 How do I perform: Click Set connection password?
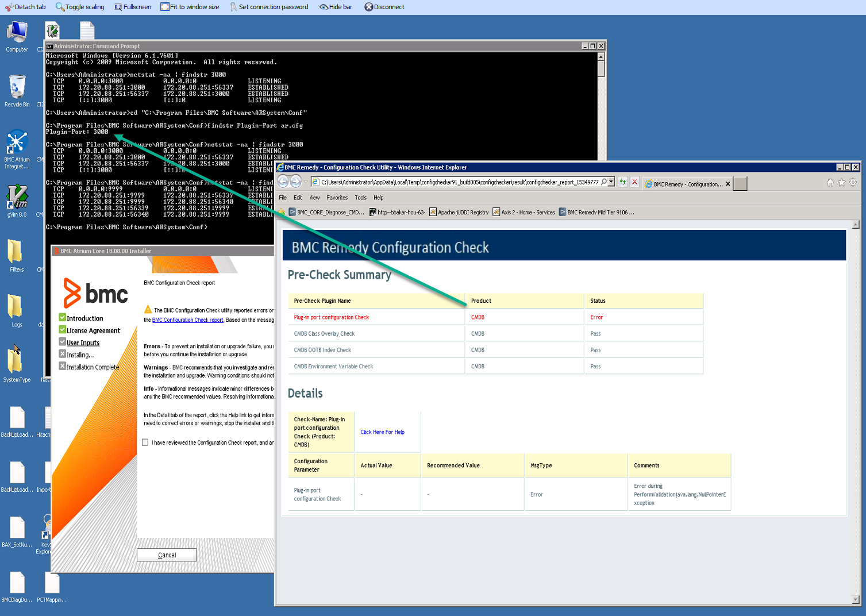click(x=269, y=7)
